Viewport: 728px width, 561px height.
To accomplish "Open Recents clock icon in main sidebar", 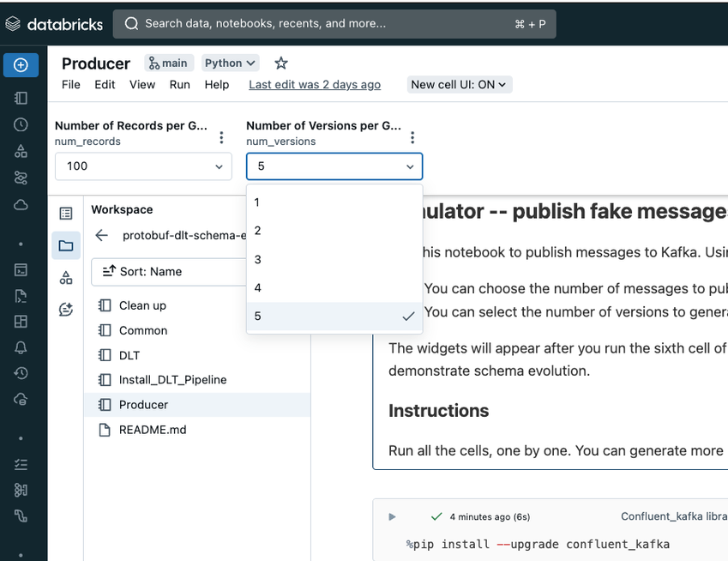I will coord(21,124).
